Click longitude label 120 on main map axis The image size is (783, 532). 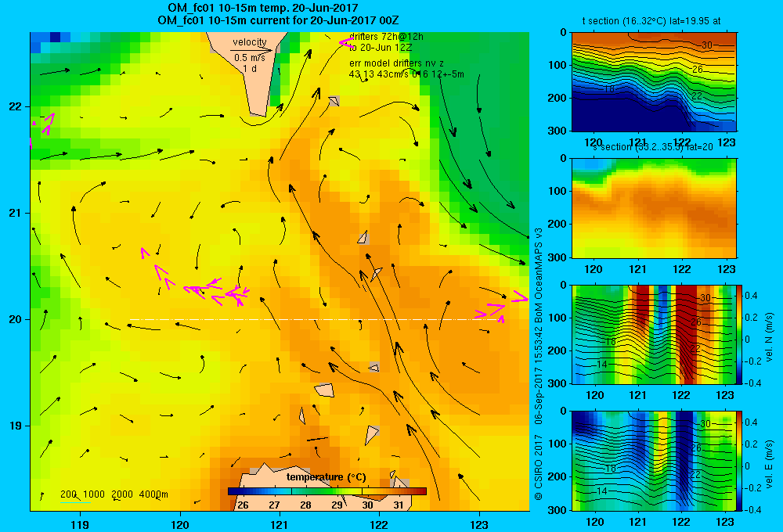[x=180, y=525]
